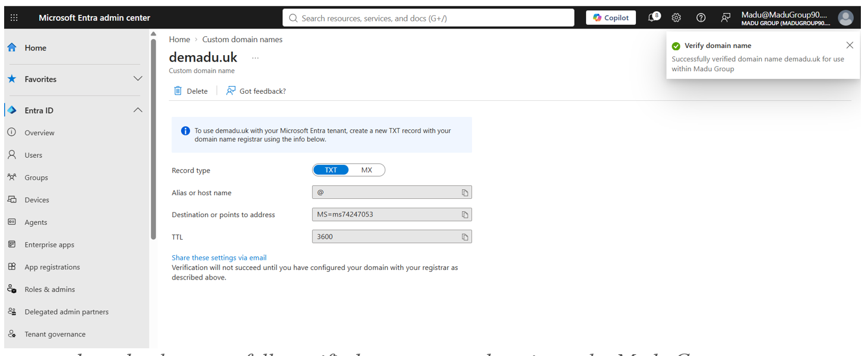The width and height of the screenshot is (868, 356).
Task: Open the account avatar picture
Action: pyautogui.click(x=845, y=18)
